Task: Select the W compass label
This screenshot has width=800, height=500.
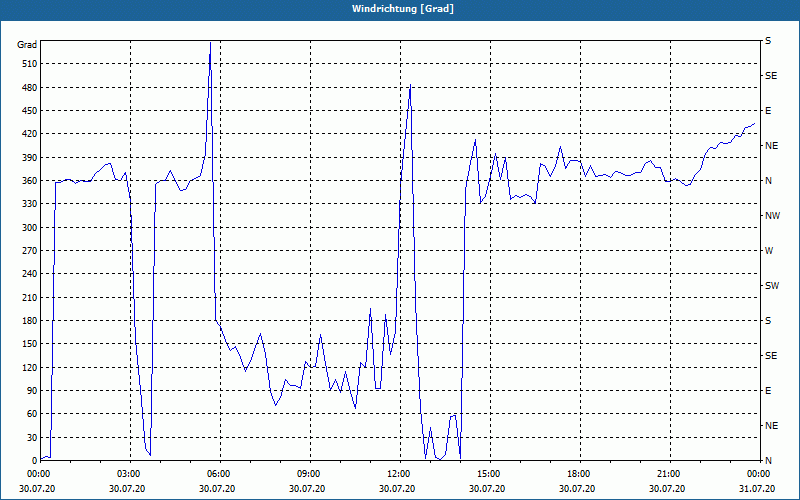Action: (x=769, y=251)
